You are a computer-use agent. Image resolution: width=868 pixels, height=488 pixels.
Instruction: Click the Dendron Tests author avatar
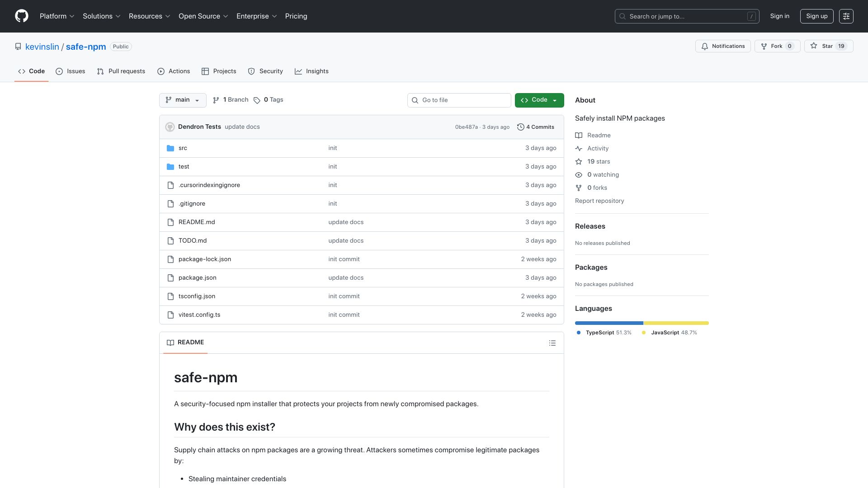click(x=170, y=127)
